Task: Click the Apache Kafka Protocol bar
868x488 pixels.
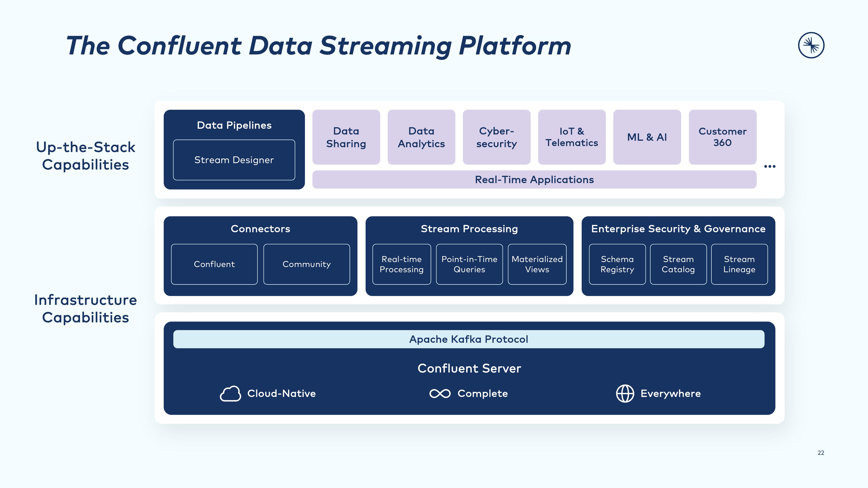Action: tap(469, 339)
